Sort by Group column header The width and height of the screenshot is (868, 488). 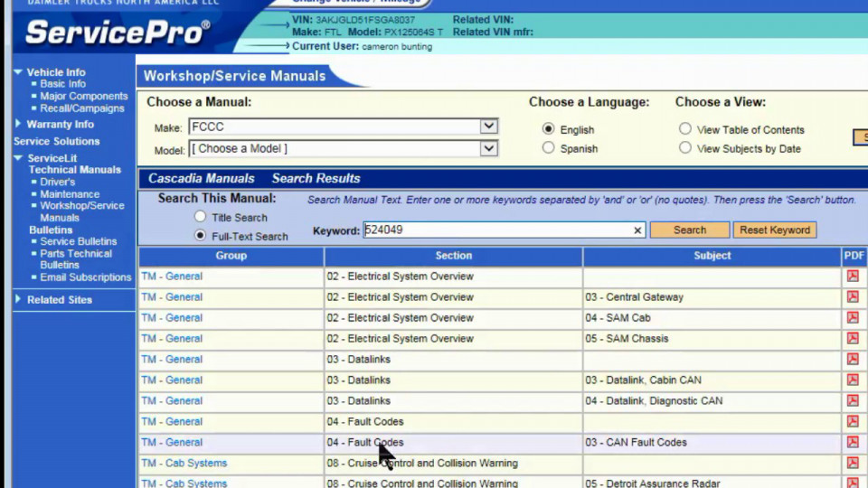click(x=231, y=256)
